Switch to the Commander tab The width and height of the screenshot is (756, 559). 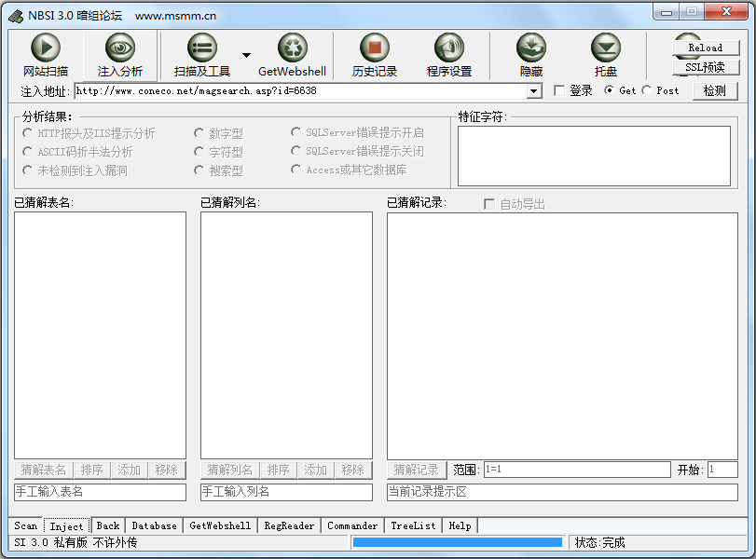click(352, 525)
